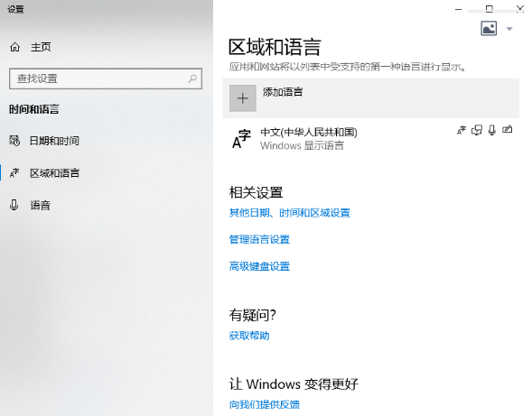
Task: Click the 获取帮助 link
Action: (x=249, y=336)
